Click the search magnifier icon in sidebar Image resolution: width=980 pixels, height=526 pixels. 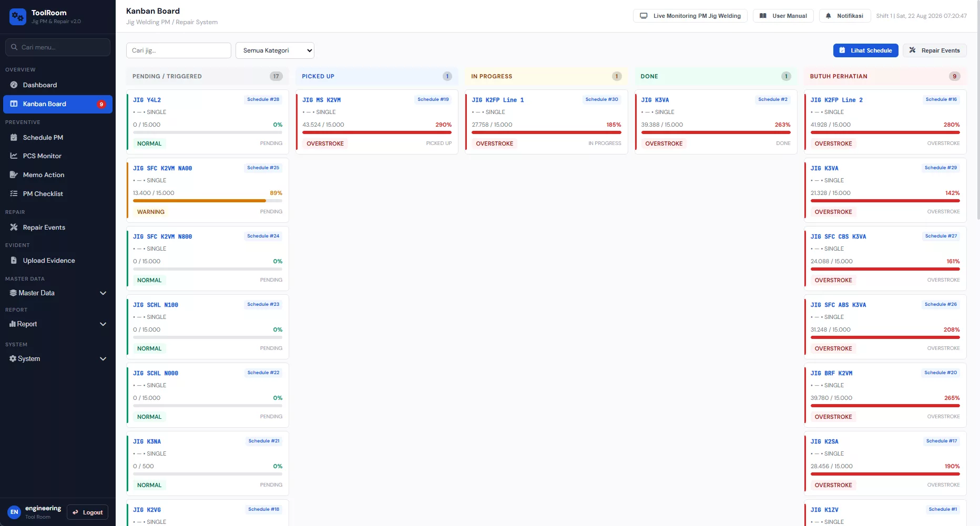point(14,47)
